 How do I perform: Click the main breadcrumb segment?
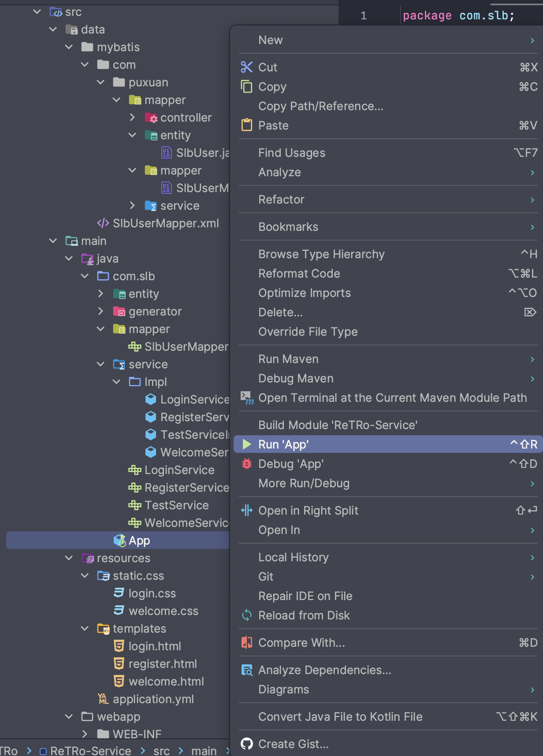tap(204, 750)
